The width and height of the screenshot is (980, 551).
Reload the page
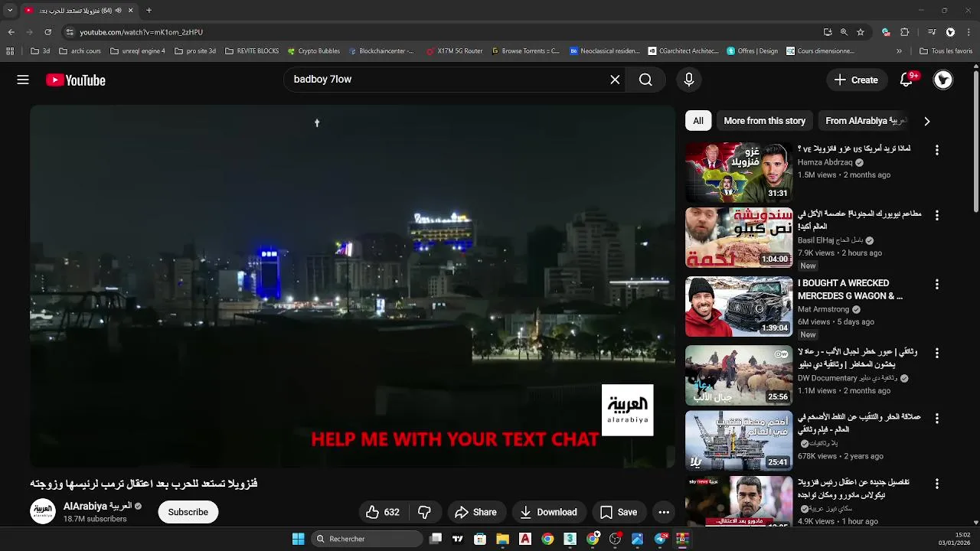pos(47,32)
